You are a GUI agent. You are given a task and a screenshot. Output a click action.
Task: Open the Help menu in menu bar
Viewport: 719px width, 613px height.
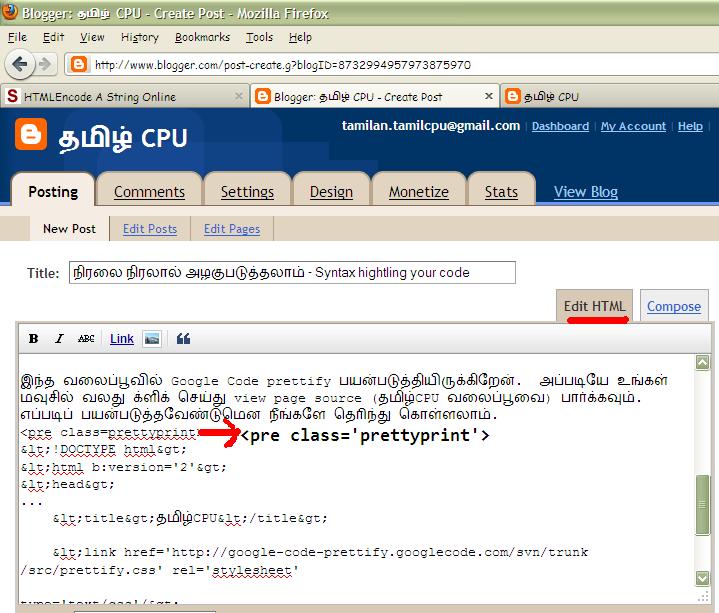[300, 37]
